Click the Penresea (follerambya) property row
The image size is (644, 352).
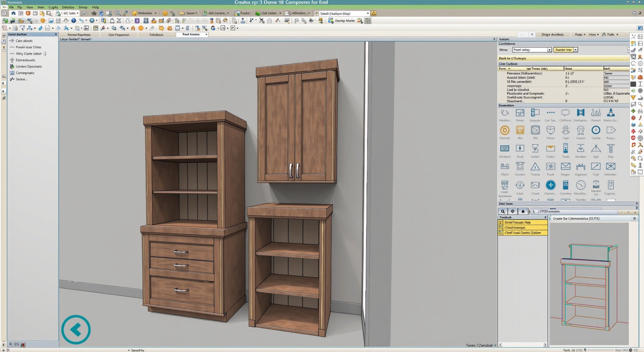[x=564, y=74]
